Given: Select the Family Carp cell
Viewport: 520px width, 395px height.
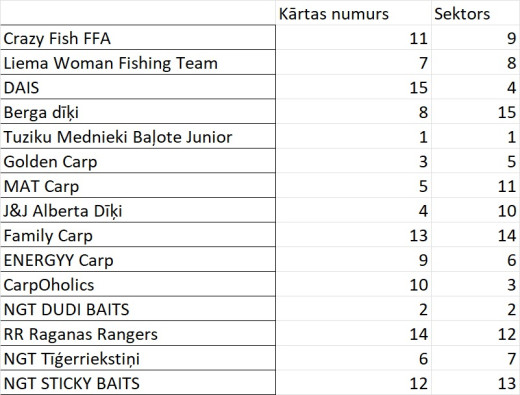Looking at the screenshot, I should pos(138,235).
